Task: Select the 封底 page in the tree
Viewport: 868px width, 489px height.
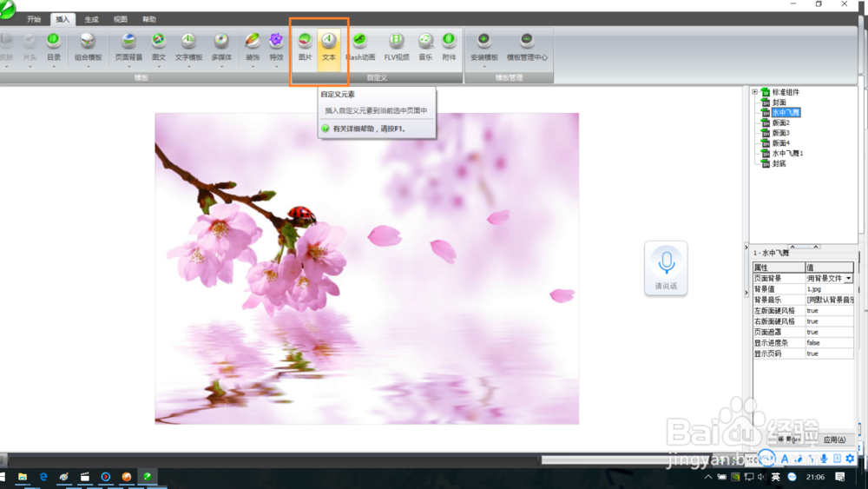Action: coord(779,163)
